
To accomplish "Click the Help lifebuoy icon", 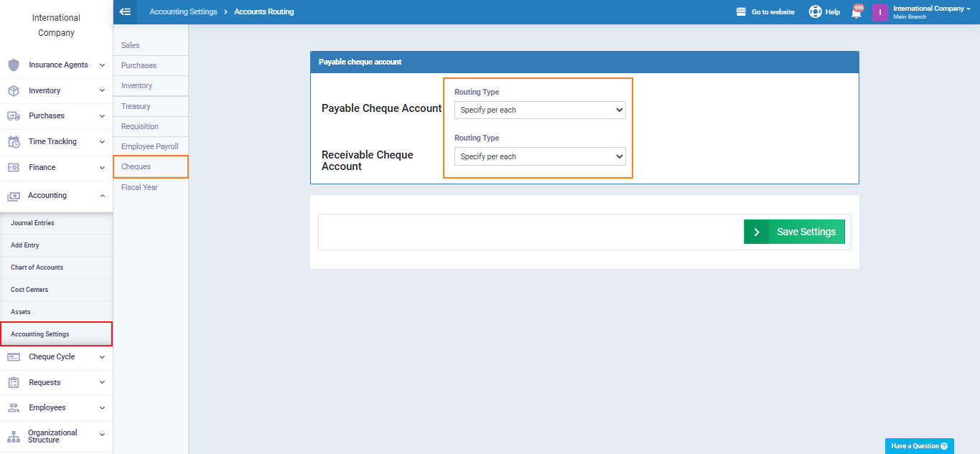I will coord(815,12).
